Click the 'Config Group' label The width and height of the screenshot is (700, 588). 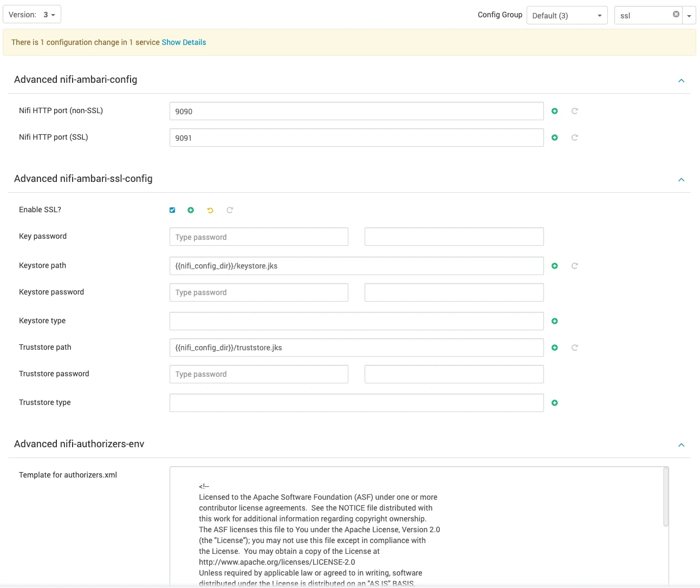tap(500, 15)
